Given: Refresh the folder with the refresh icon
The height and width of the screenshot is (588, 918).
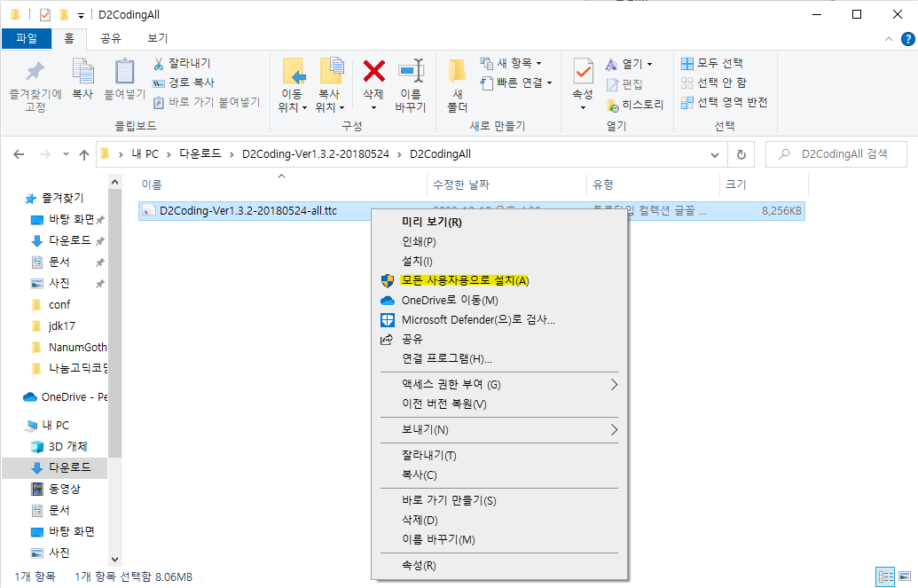Looking at the screenshot, I should pyautogui.click(x=741, y=153).
